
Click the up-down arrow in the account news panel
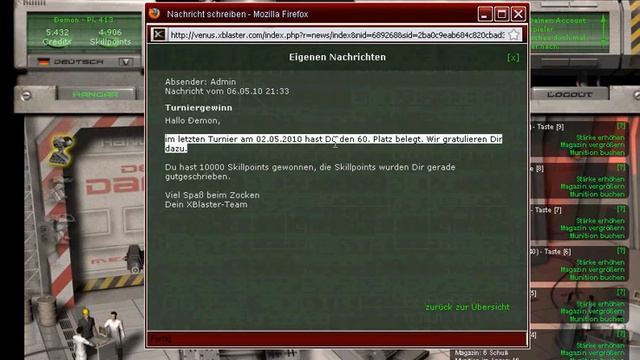tap(603, 31)
